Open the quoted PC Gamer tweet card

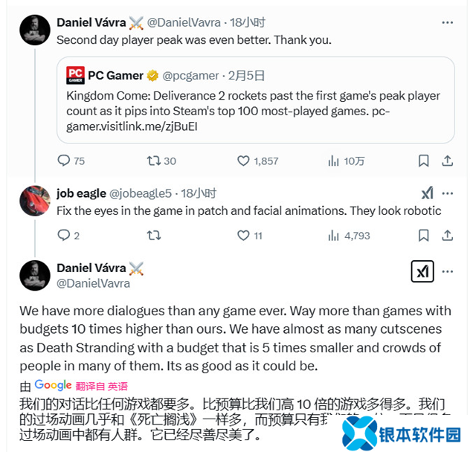256,100
